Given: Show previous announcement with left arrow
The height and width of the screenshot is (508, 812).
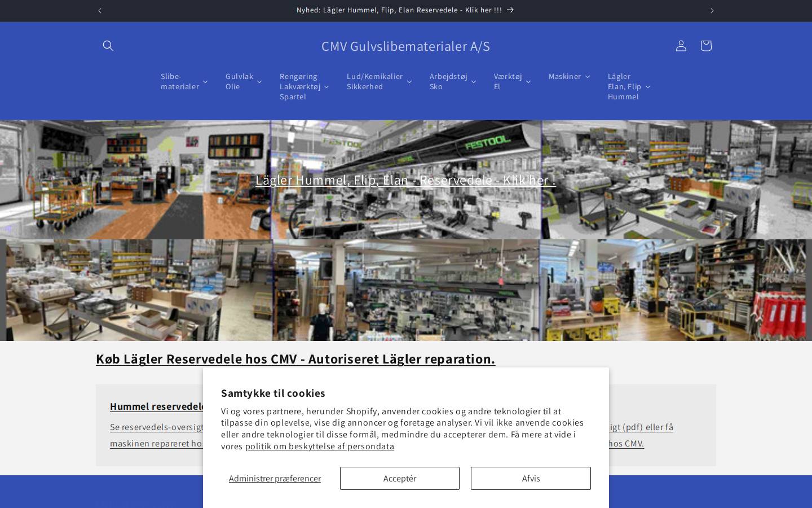Looking at the screenshot, I should (100, 11).
